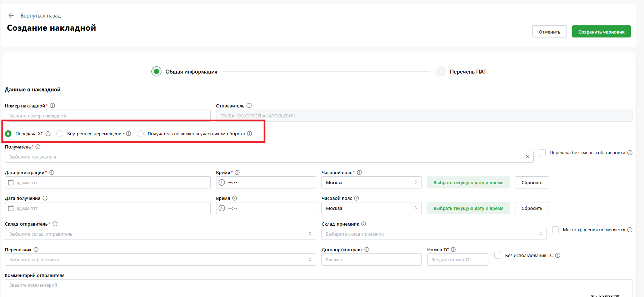Choose Получатель не является участником оборота option
The height and width of the screenshot is (297, 644).
point(140,134)
